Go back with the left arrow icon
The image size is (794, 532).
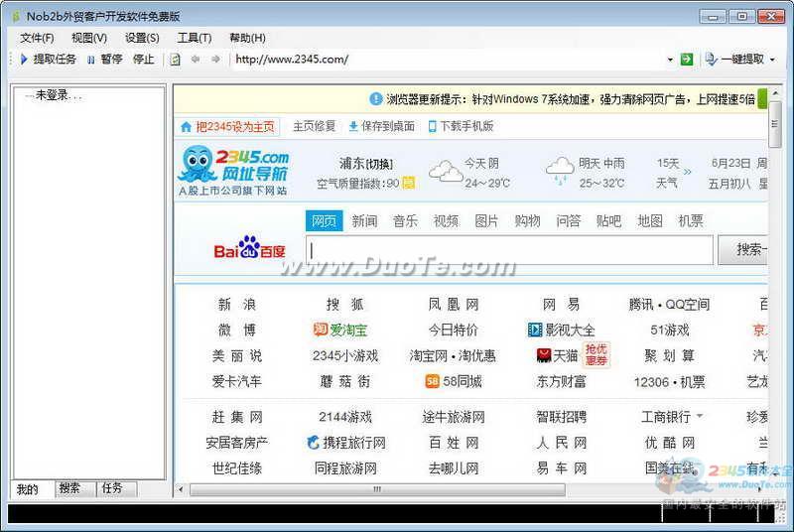[196, 60]
